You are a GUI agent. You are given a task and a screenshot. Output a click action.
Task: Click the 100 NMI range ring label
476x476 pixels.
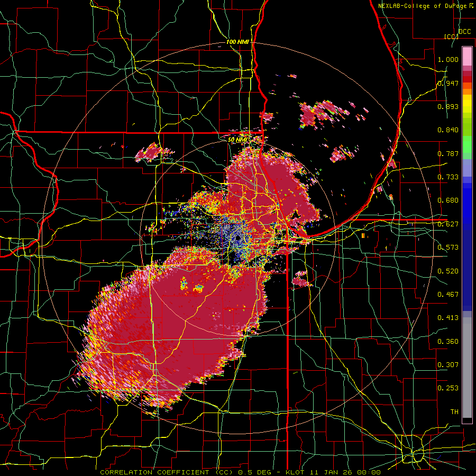coord(237,42)
